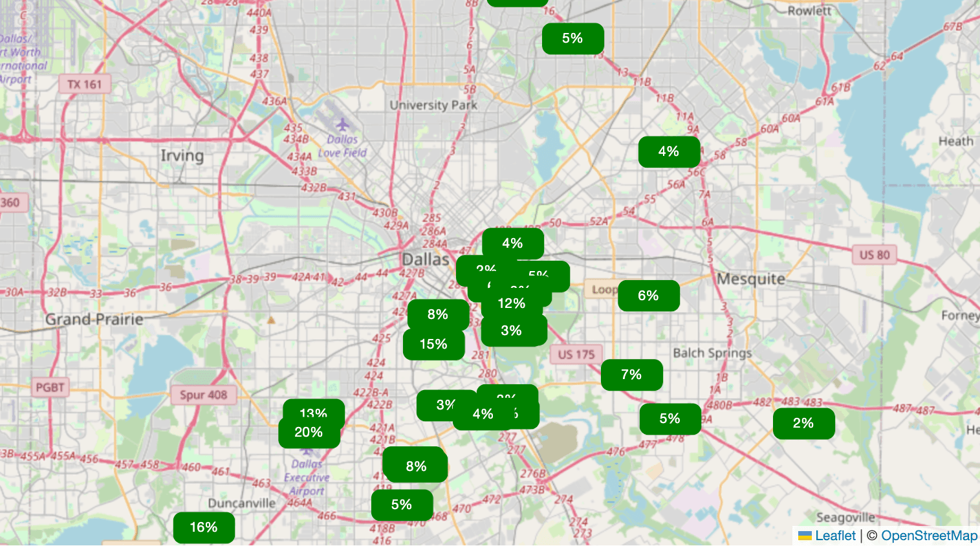Open the 3% marker directly below 12%
Screen dimensions: 980x546
click(x=512, y=331)
